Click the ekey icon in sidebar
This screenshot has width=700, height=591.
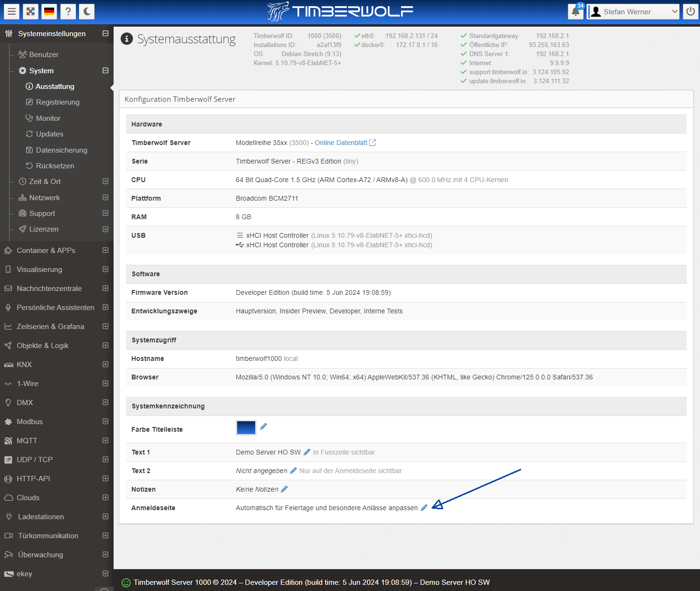pyautogui.click(x=9, y=574)
